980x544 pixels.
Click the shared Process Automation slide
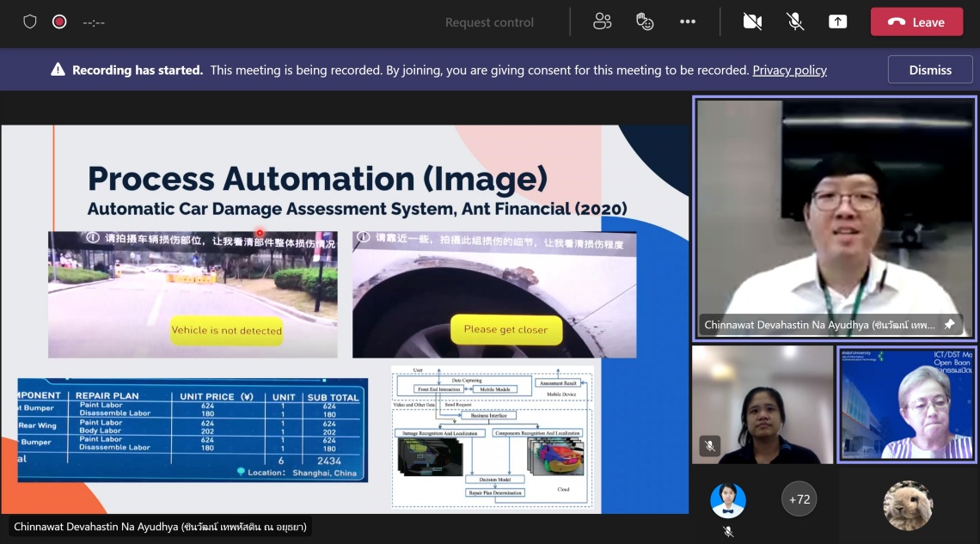[x=344, y=318]
